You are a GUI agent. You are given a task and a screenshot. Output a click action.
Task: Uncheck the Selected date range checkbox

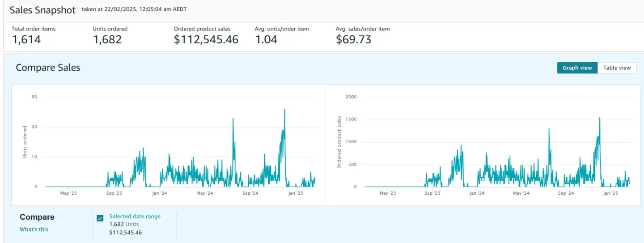[100, 218]
